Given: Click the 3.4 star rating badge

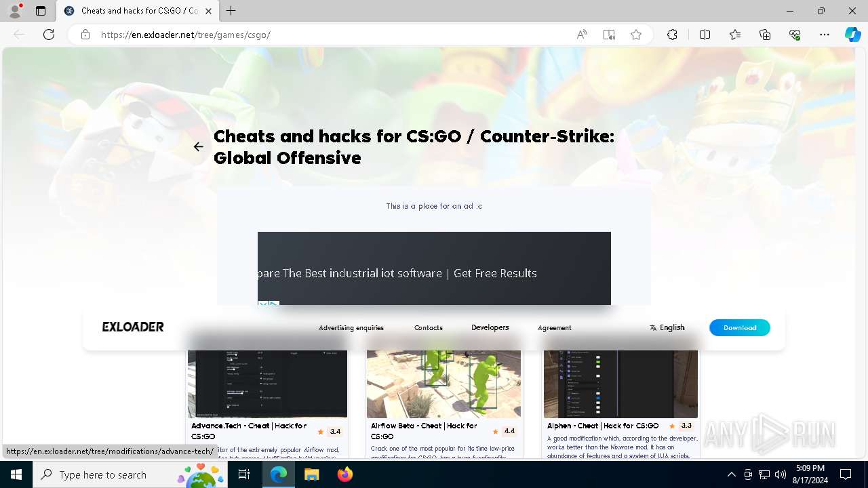Looking at the screenshot, I should pos(330,432).
